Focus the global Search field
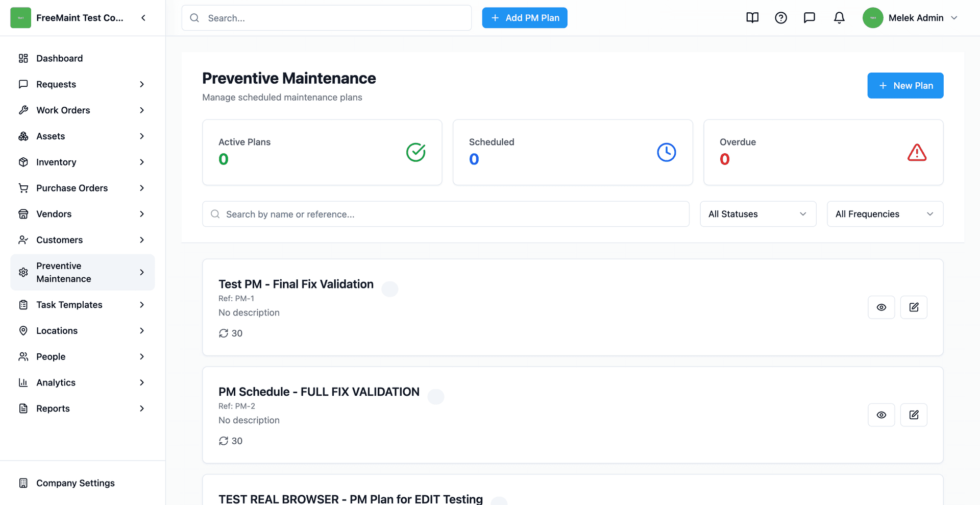Viewport: 980px width, 505px height. coord(327,18)
